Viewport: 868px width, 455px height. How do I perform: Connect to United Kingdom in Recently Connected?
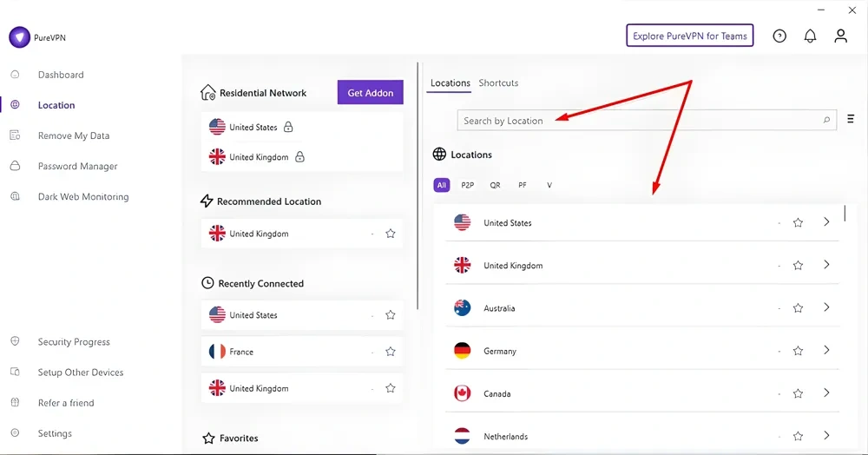tap(302, 388)
